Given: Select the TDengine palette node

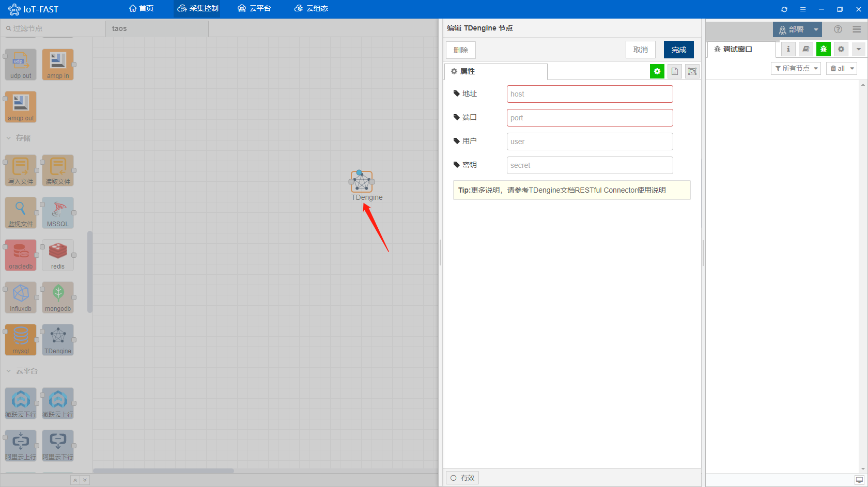Looking at the screenshot, I should pyautogui.click(x=58, y=340).
